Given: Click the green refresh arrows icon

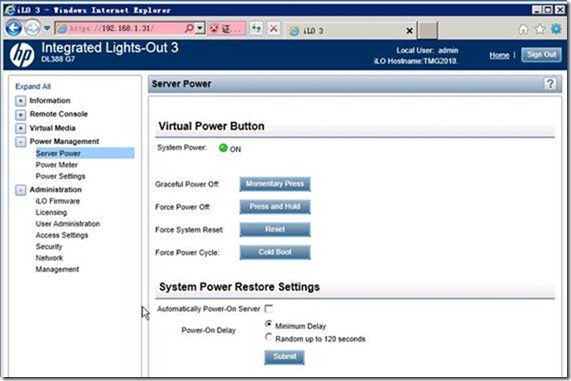Looking at the screenshot, I should click(x=256, y=28).
